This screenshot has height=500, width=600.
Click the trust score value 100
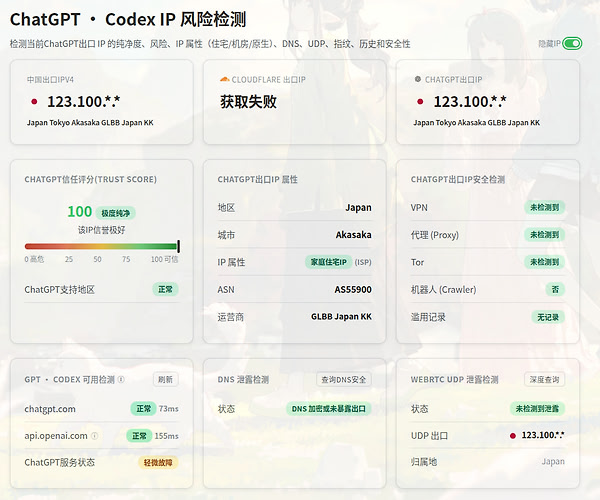80,212
